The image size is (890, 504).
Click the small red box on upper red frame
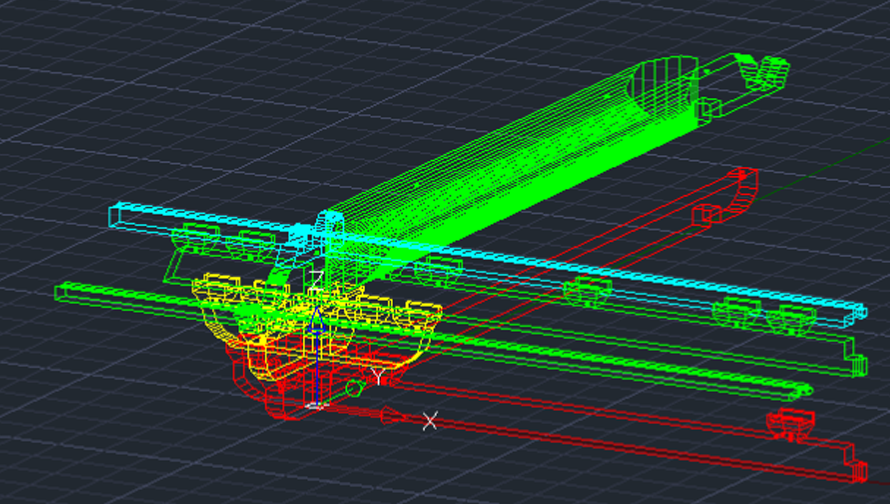pyautogui.click(x=706, y=213)
